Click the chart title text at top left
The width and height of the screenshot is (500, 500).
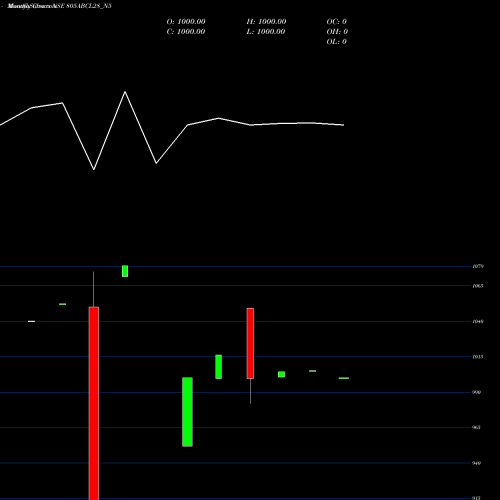point(59,6)
